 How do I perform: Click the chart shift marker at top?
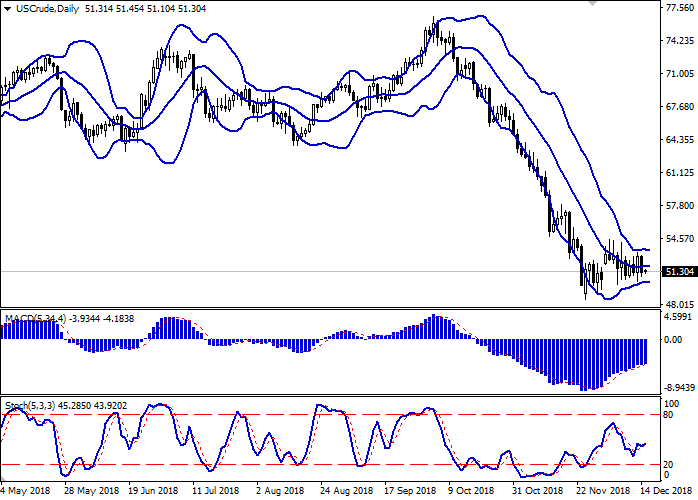point(596,5)
